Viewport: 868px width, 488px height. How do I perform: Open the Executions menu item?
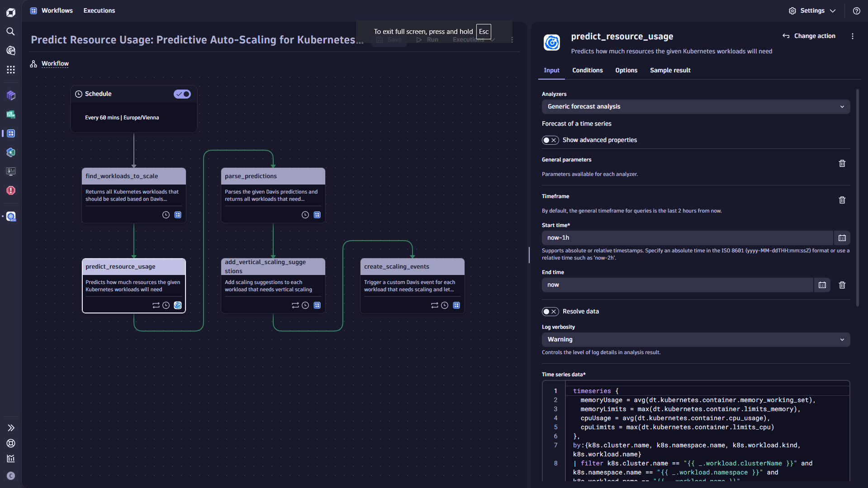coord(99,10)
